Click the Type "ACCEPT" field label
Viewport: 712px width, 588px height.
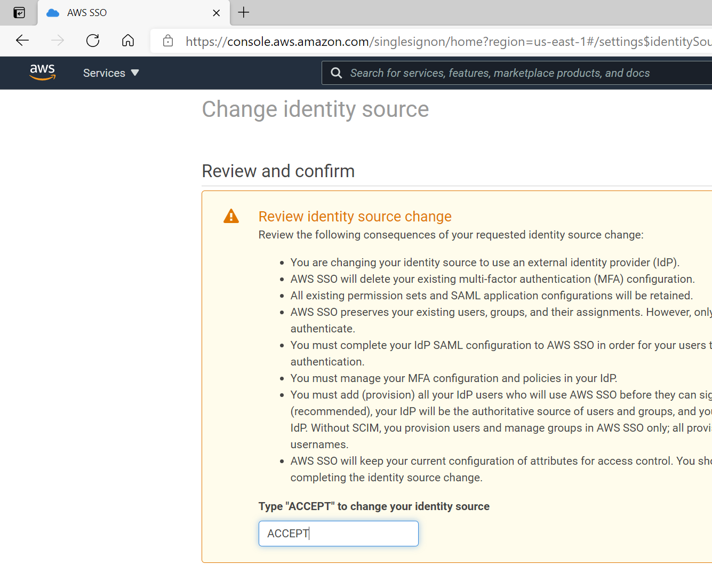tap(374, 506)
